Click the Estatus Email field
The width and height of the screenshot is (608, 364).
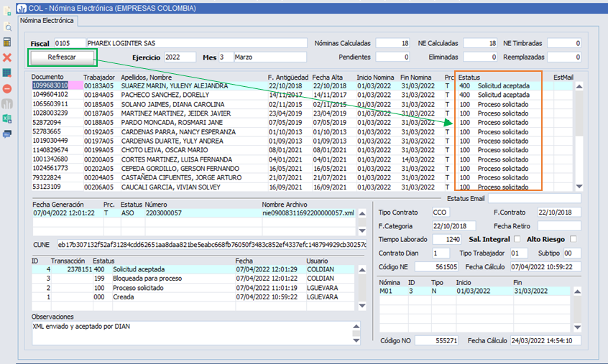(x=534, y=199)
